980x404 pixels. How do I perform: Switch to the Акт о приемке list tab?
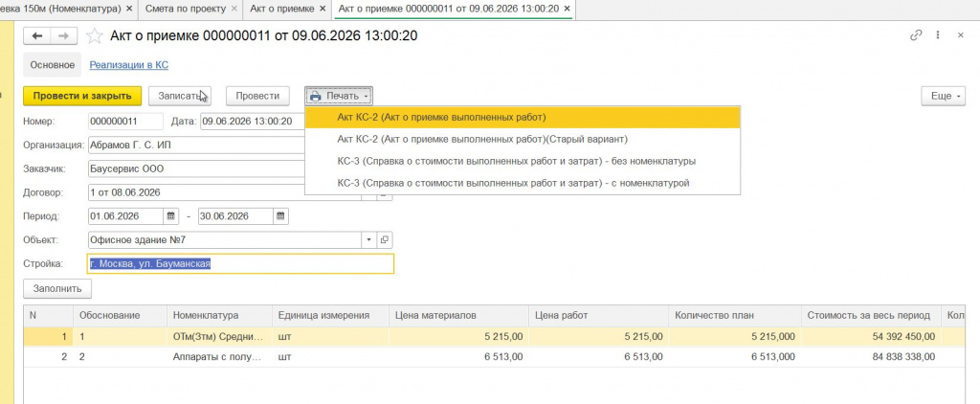(282, 9)
